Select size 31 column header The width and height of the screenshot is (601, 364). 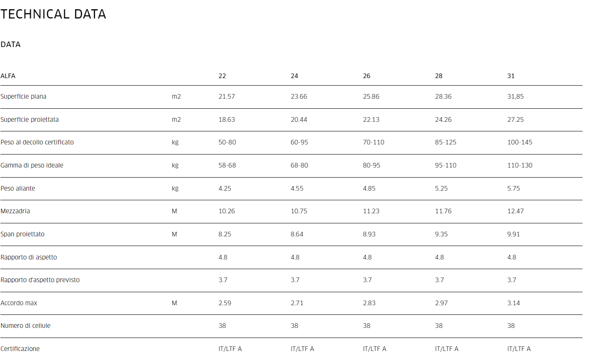click(511, 76)
